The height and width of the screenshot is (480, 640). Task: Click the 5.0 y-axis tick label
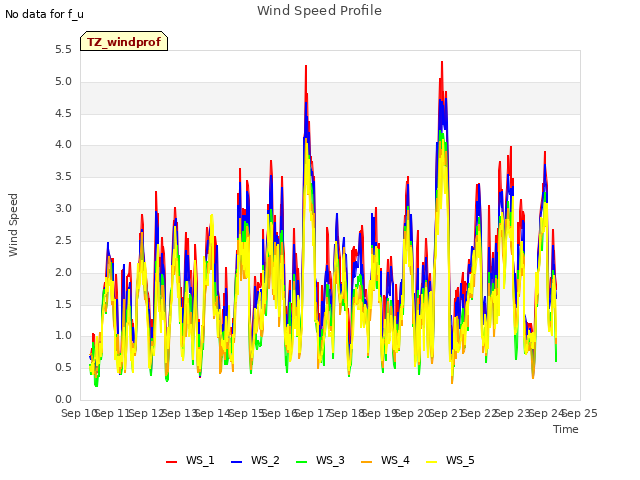[63, 82]
